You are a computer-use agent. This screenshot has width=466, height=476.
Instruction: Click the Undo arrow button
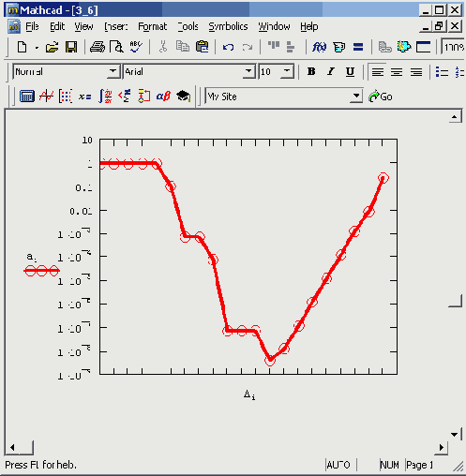click(228, 47)
